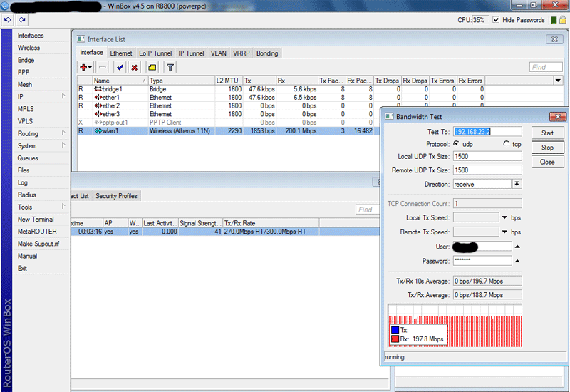The image size is (570, 392).
Task: Open the Security Profiles tab
Action: pyautogui.click(x=116, y=195)
